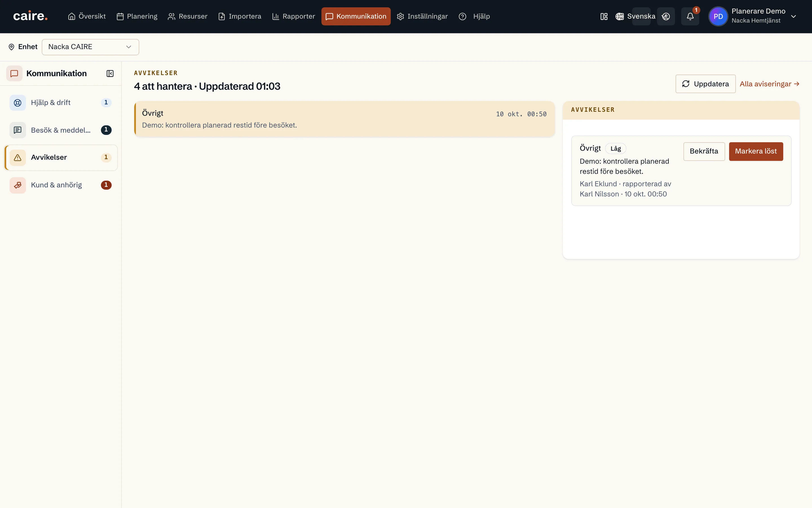Collapse the Kommunikation sidebar panel
Viewport: 812px width, 508px height.
[110, 74]
